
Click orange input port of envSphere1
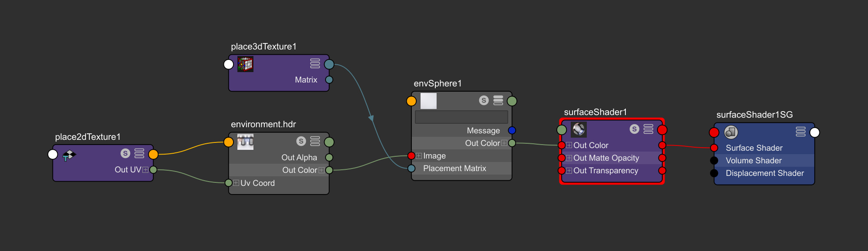pos(411,101)
